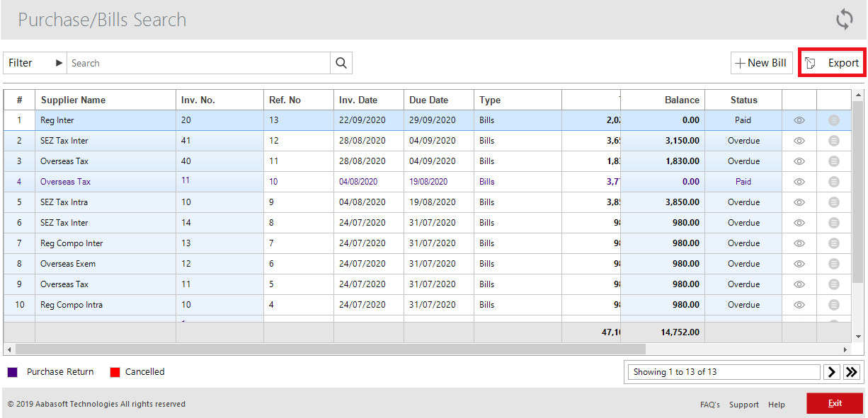Show details of the SEZ Tax Intra bill
This screenshot has width=868, height=418.
point(799,202)
